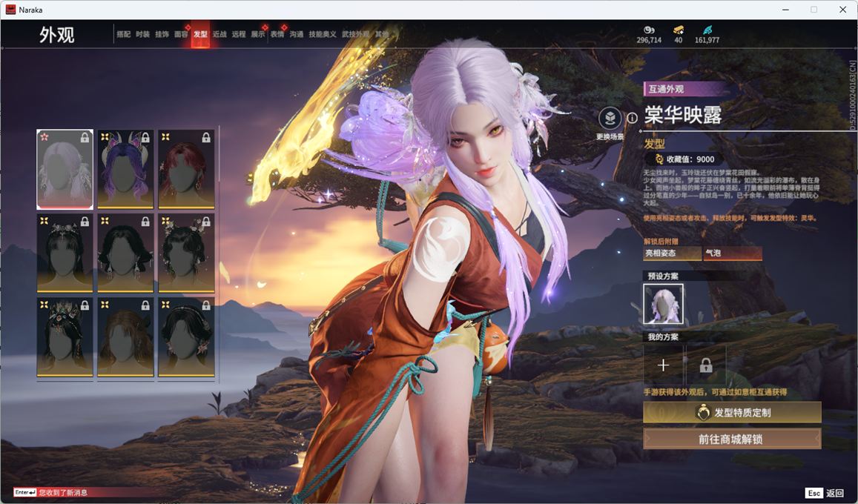Viewport: 858px width, 504px height.
Task: Select the black hairstyle with flower ornaments
Action: [x=186, y=253]
